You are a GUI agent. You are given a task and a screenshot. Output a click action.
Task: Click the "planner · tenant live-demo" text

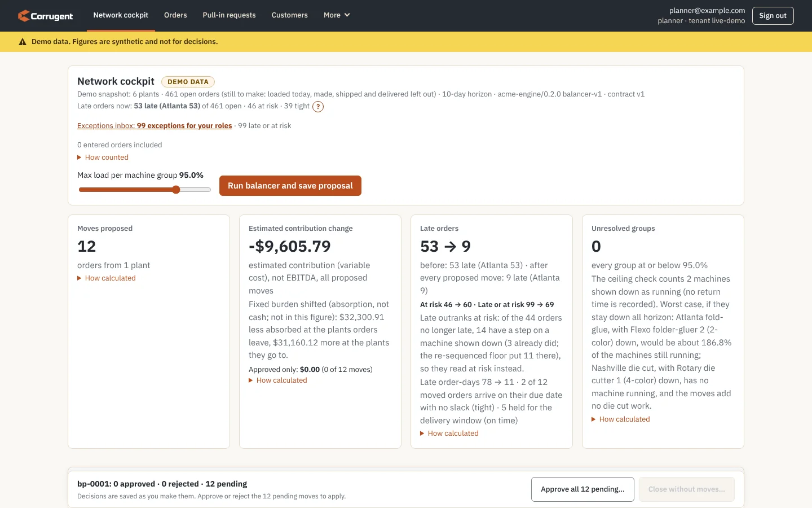click(701, 21)
